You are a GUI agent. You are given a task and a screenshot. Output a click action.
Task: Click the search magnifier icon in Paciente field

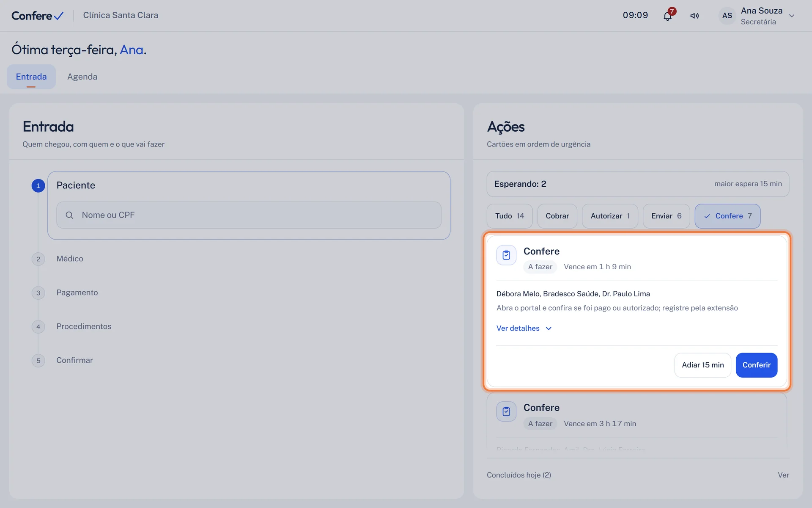69,215
